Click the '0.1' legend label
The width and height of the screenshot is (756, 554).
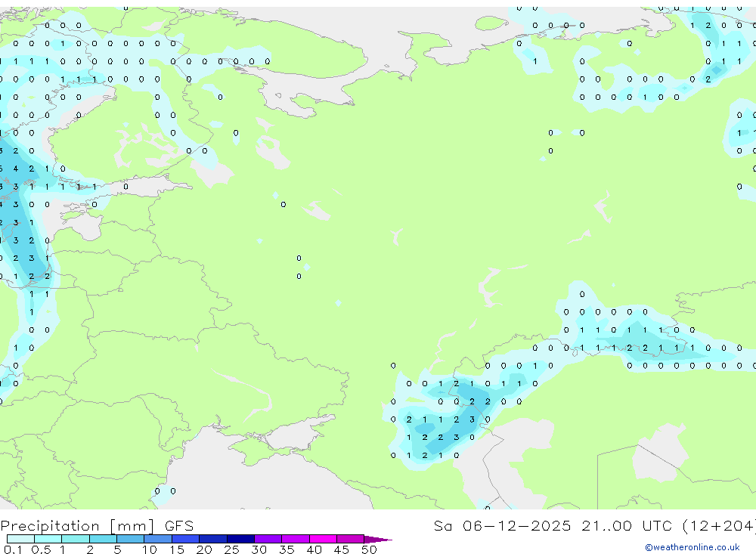coord(13,549)
